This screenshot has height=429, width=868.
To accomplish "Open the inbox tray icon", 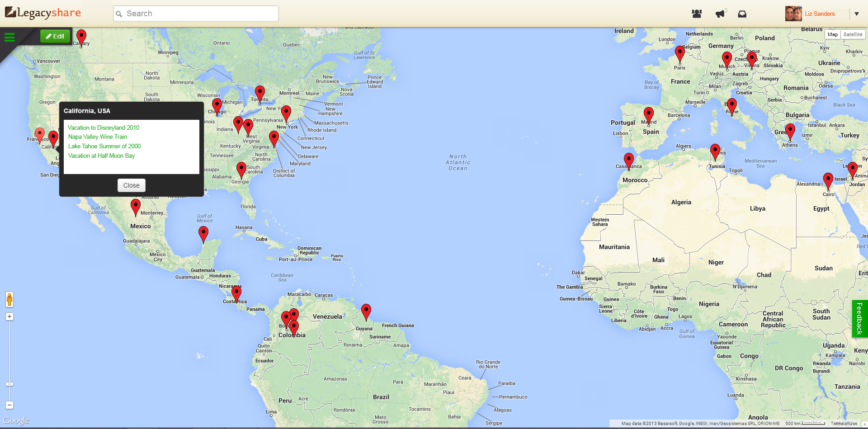I will point(742,14).
